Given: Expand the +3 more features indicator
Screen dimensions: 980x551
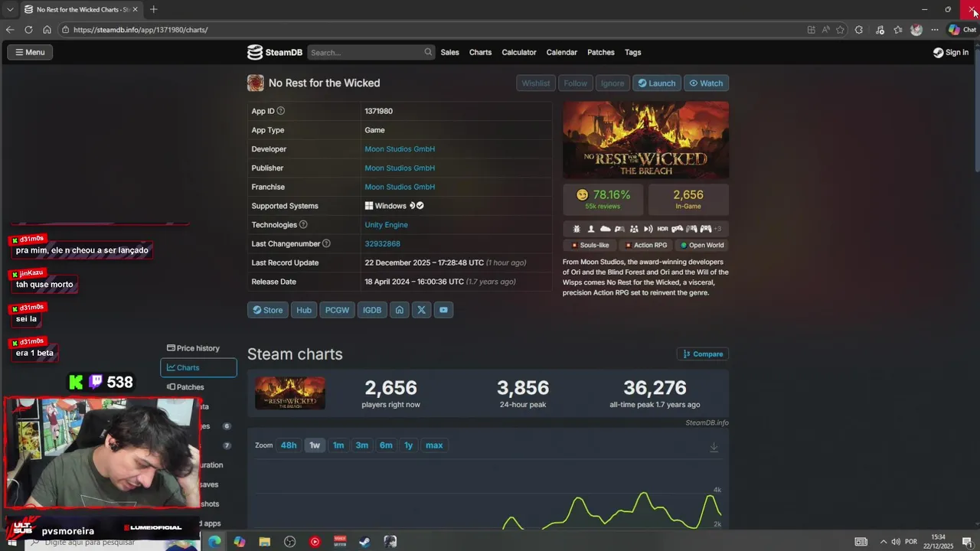Looking at the screenshot, I should click(x=717, y=229).
